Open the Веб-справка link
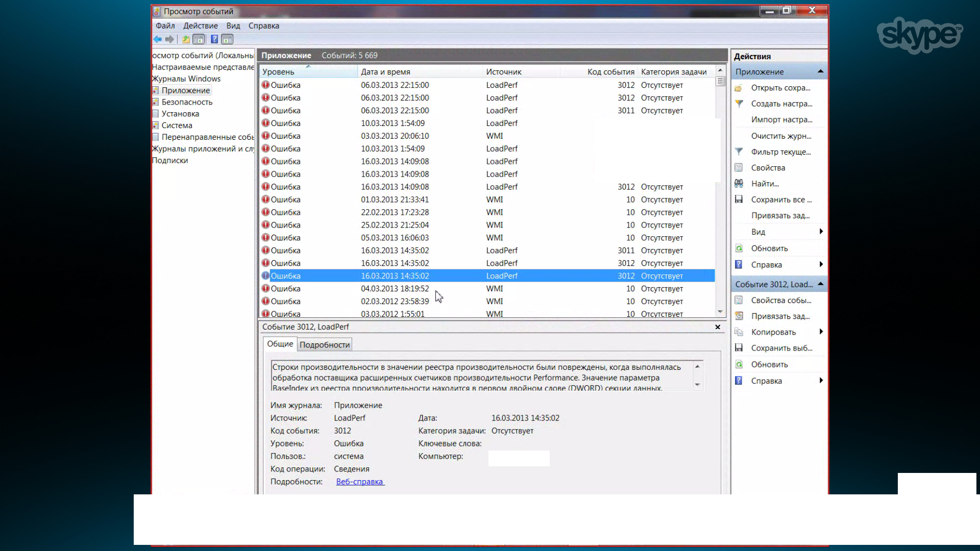Screen dimensions: 980x551 click(360, 482)
